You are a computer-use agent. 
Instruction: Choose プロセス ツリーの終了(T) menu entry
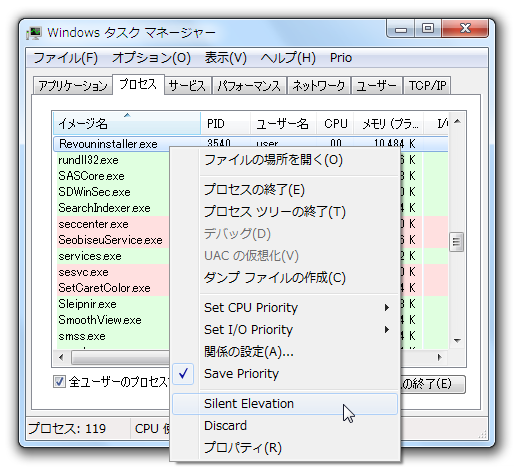click(x=285, y=212)
